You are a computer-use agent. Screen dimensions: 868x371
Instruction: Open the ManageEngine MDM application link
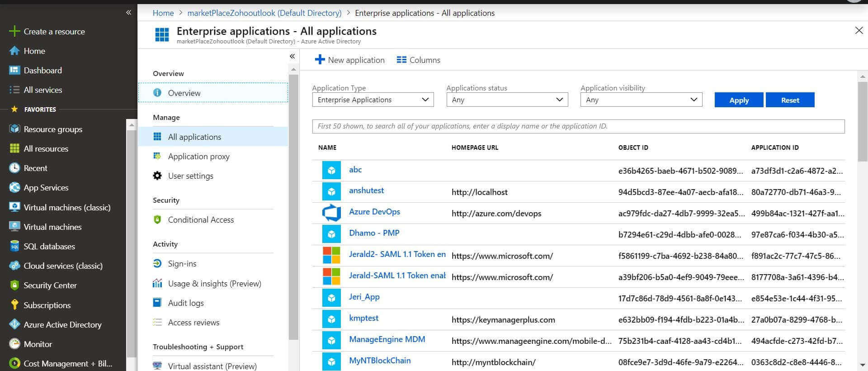coord(387,339)
